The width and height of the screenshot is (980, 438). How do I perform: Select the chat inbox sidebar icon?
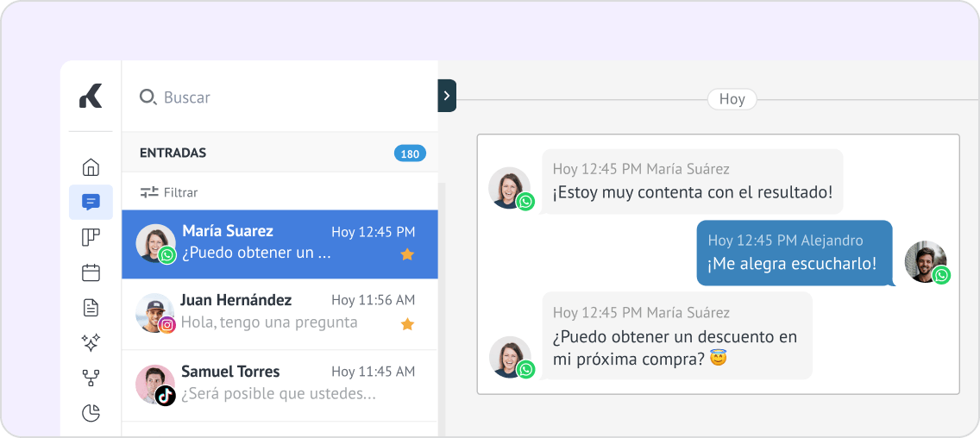[91, 203]
